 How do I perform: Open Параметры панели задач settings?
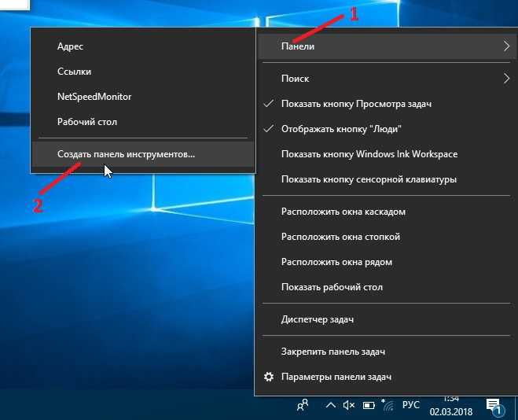[x=386, y=377]
